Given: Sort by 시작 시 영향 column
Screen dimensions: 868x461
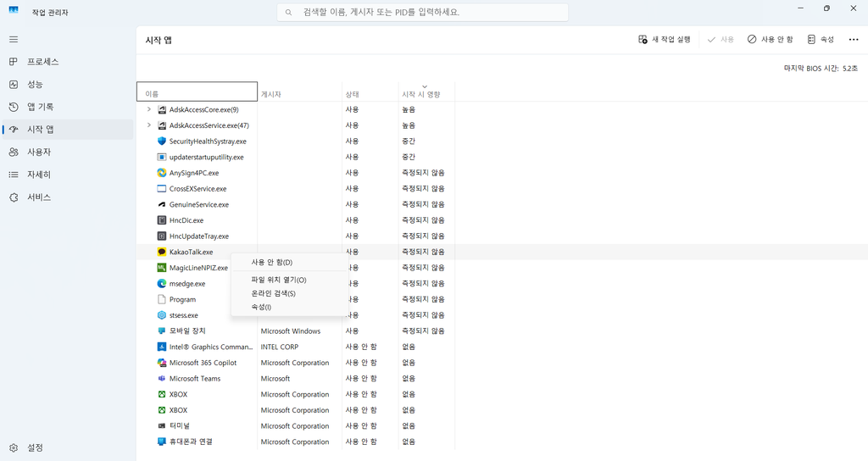Looking at the screenshot, I should pyautogui.click(x=426, y=92).
